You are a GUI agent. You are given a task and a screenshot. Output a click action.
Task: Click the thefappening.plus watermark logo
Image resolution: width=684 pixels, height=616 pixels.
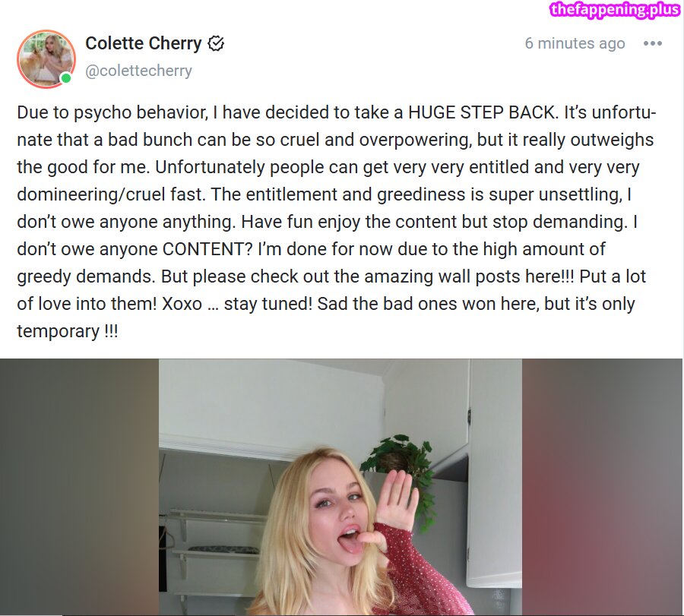(614, 9)
